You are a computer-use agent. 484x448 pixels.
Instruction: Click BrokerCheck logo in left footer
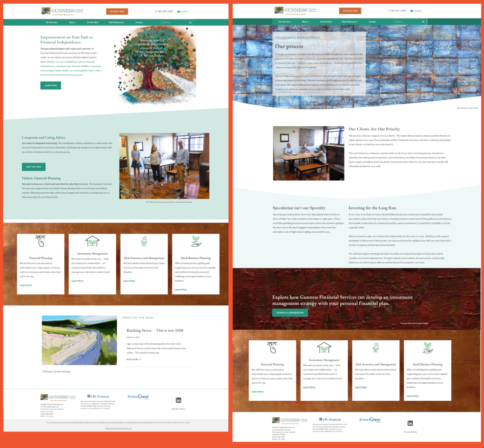click(138, 396)
